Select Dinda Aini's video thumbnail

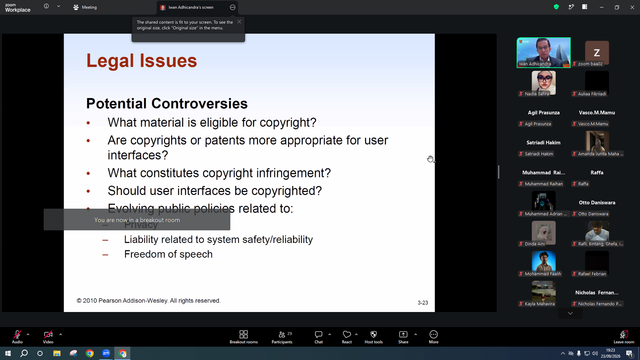pyautogui.click(x=543, y=233)
